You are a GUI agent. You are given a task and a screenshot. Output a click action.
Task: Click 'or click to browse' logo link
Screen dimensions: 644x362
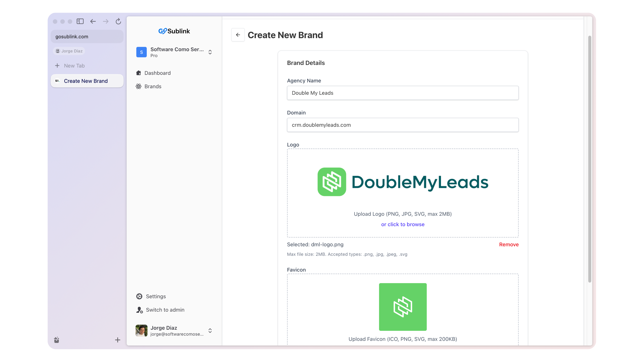pos(403,224)
